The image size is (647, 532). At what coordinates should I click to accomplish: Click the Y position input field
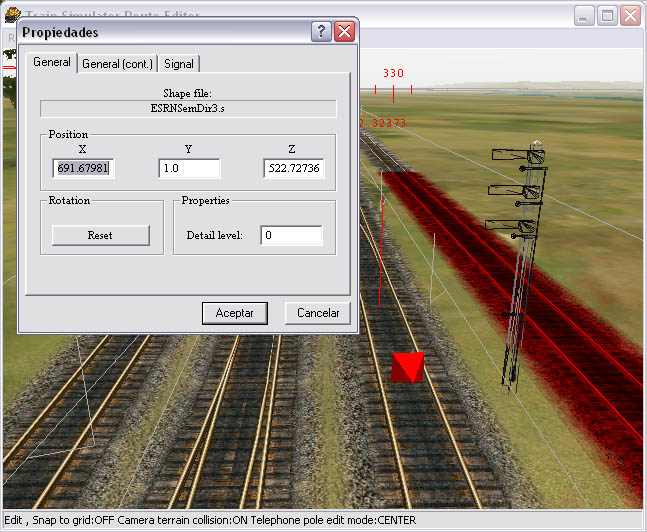(188, 169)
